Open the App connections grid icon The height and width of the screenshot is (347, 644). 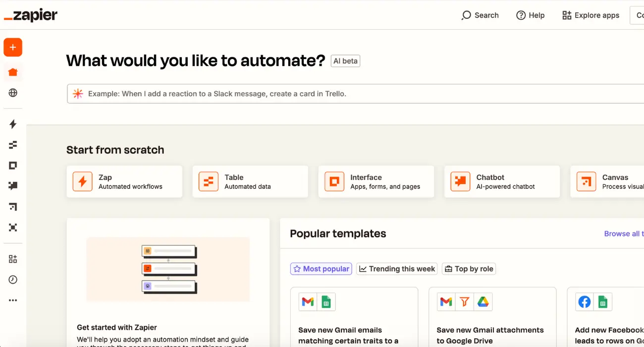[x=13, y=258]
